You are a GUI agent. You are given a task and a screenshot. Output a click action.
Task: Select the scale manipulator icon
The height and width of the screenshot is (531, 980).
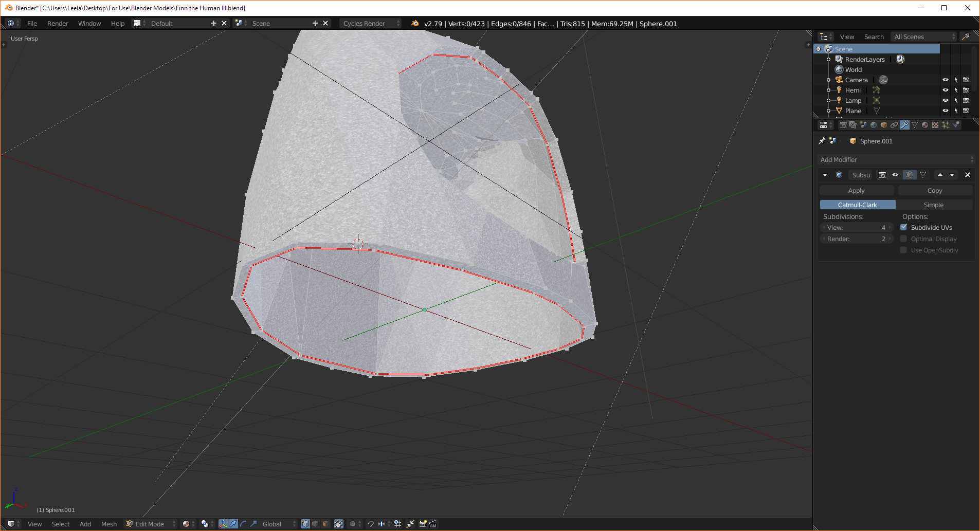click(253, 524)
